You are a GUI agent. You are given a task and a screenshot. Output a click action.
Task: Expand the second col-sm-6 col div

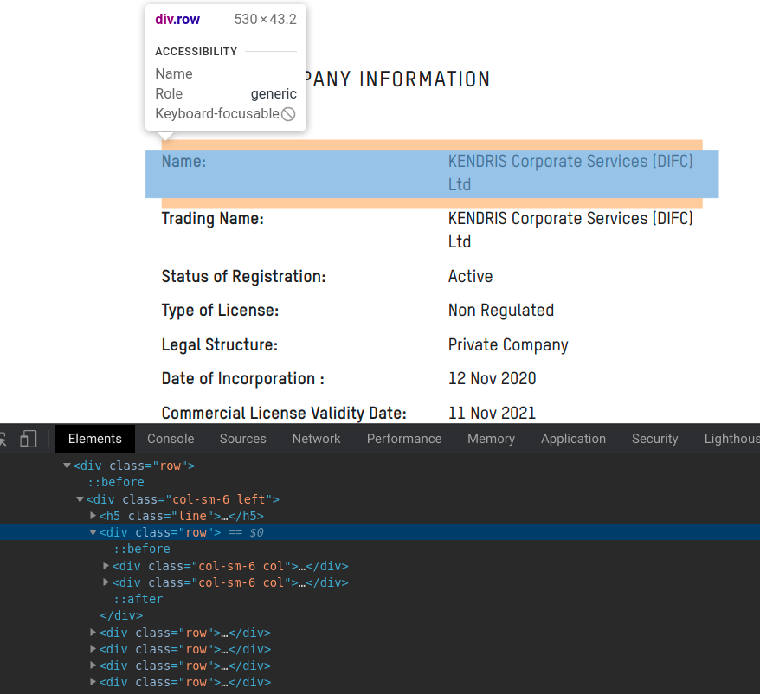(106, 582)
